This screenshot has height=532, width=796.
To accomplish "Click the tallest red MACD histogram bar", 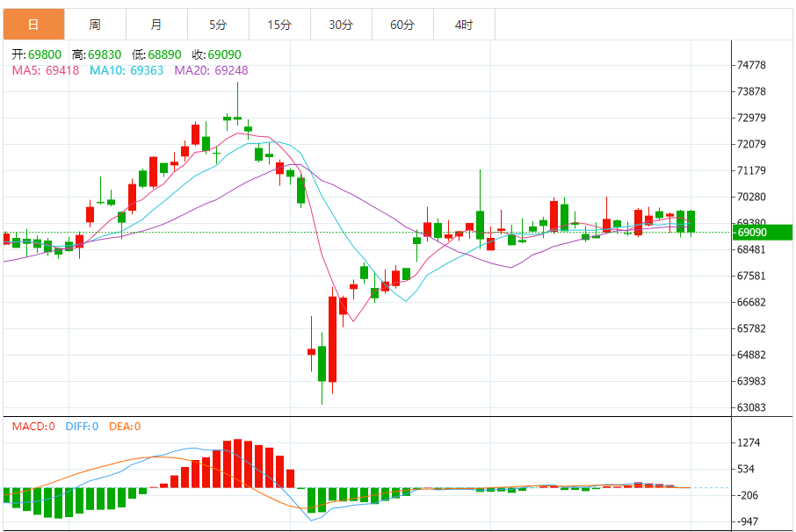I will 237,464.
